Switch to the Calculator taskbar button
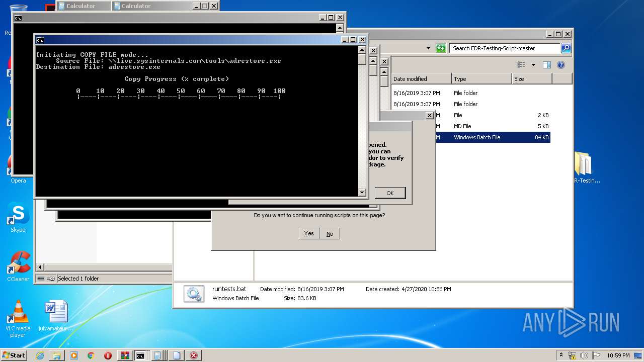The image size is (644, 362). click(158, 355)
